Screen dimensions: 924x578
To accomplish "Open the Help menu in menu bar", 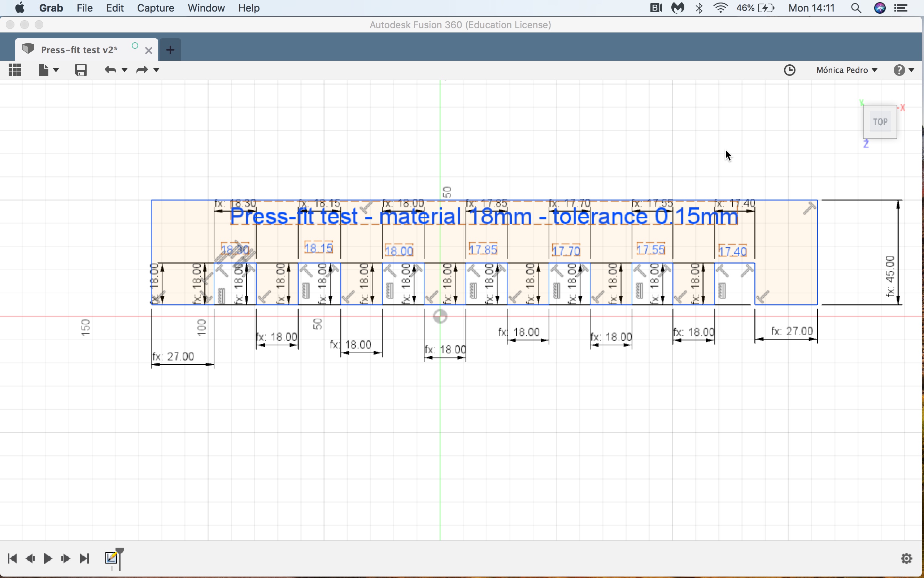I will (249, 8).
